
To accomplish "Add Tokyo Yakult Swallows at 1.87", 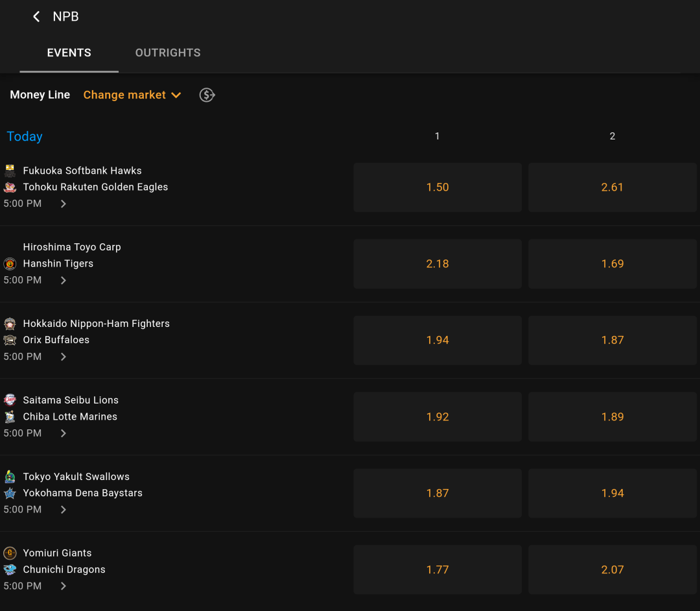I will [437, 493].
